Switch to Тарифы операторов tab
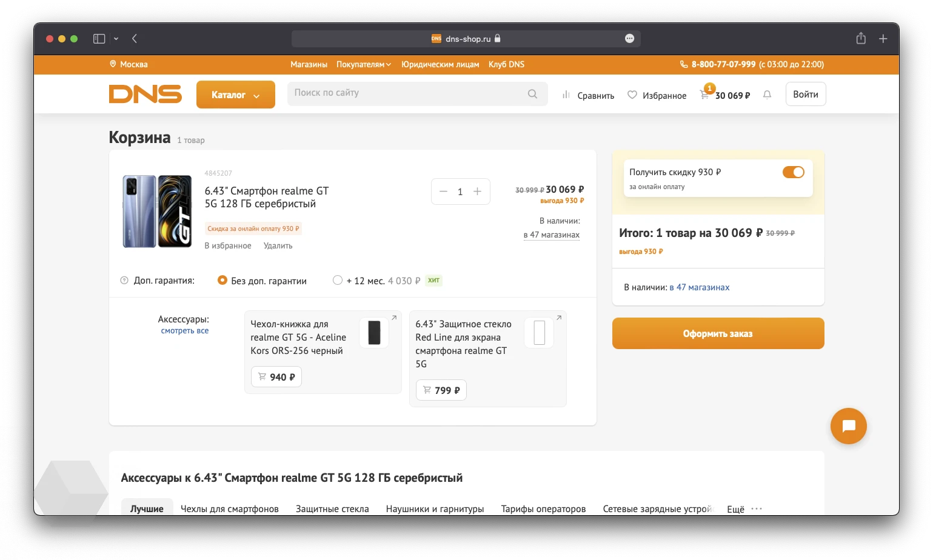Image resolution: width=933 pixels, height=560 pixels. [x=543, y=509]
